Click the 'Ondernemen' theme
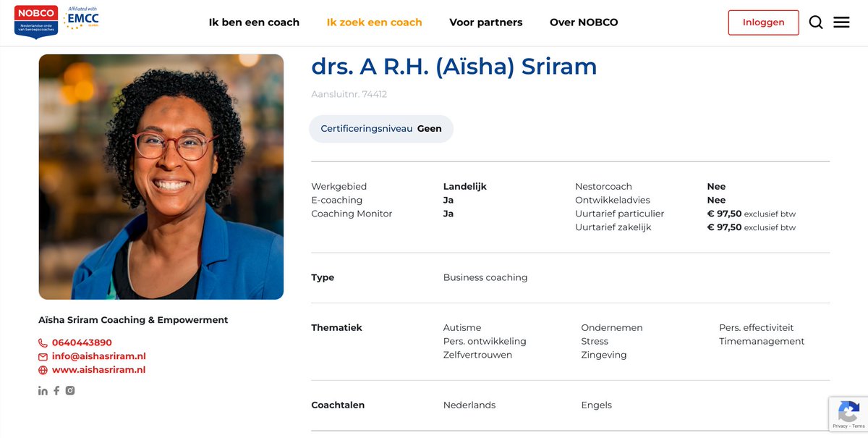 [612, 328]
